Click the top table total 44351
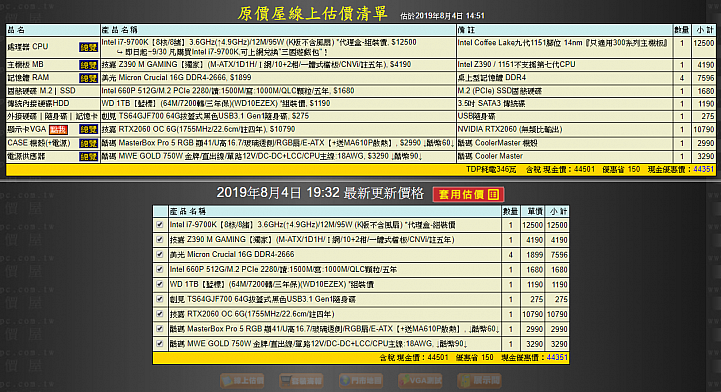Screen dimensions: 721x392 [704, 169]
